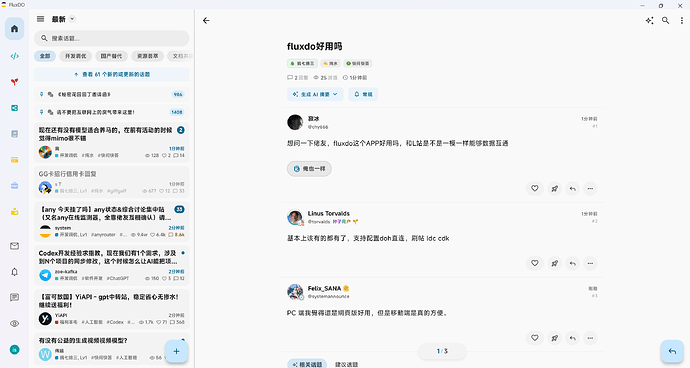Open the vertical three-dot menu in top bar
The width and height of the screenshot is (690, 368).
(682, 20)
